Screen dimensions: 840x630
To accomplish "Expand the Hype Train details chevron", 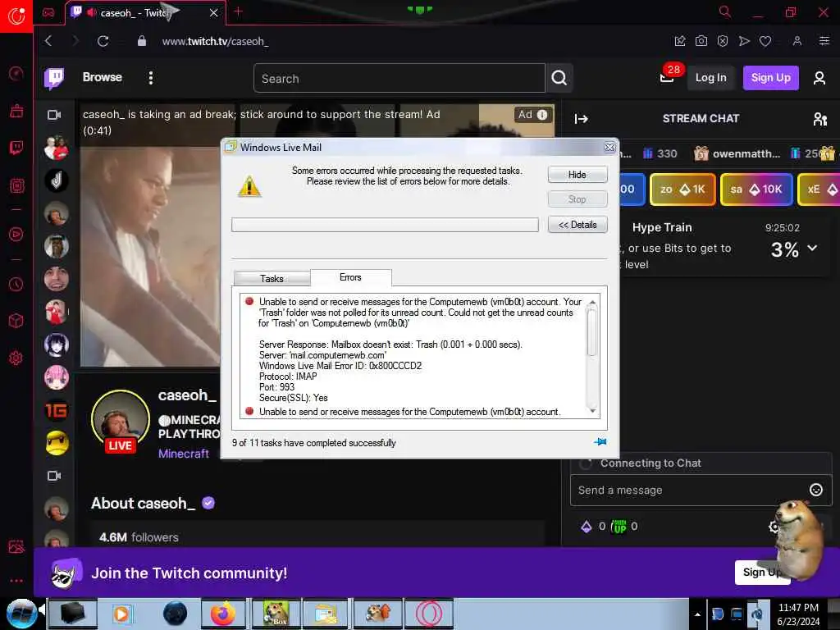I will tap(813, 248).
